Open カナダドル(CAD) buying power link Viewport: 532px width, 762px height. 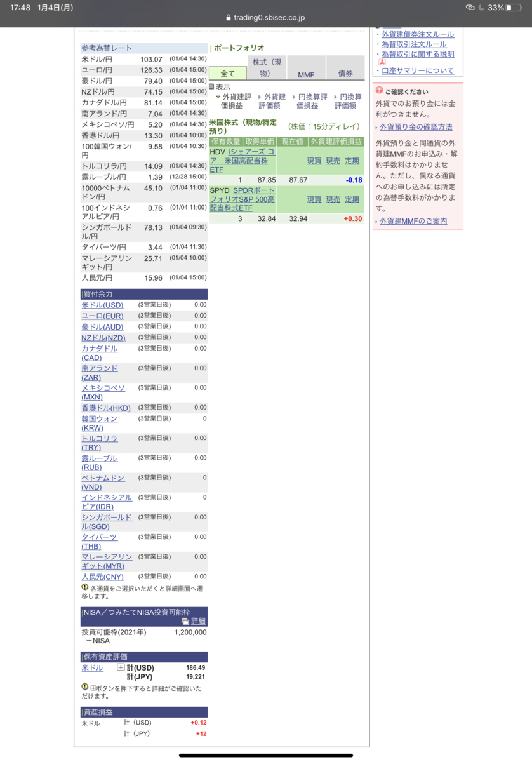click(100, 353)
